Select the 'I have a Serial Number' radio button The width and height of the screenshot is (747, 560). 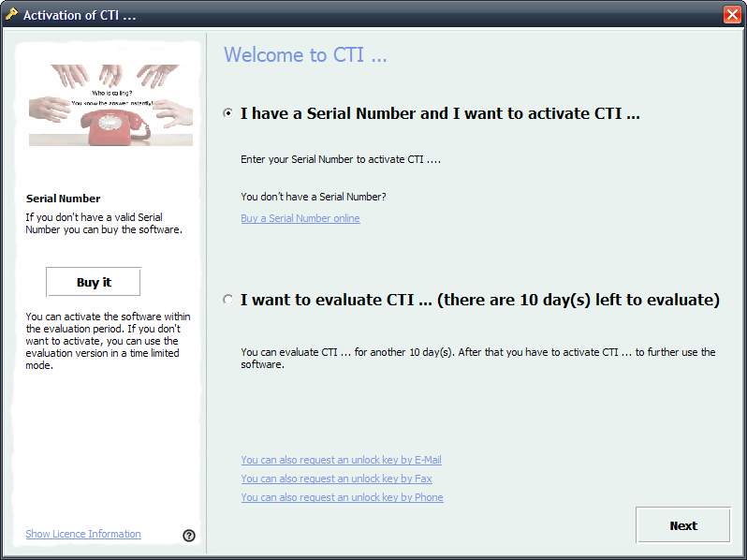228,113
